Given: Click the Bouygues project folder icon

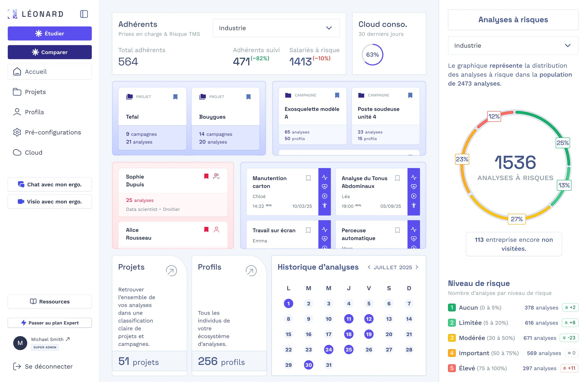Looking at the screenshot, I should pos(203,97).
